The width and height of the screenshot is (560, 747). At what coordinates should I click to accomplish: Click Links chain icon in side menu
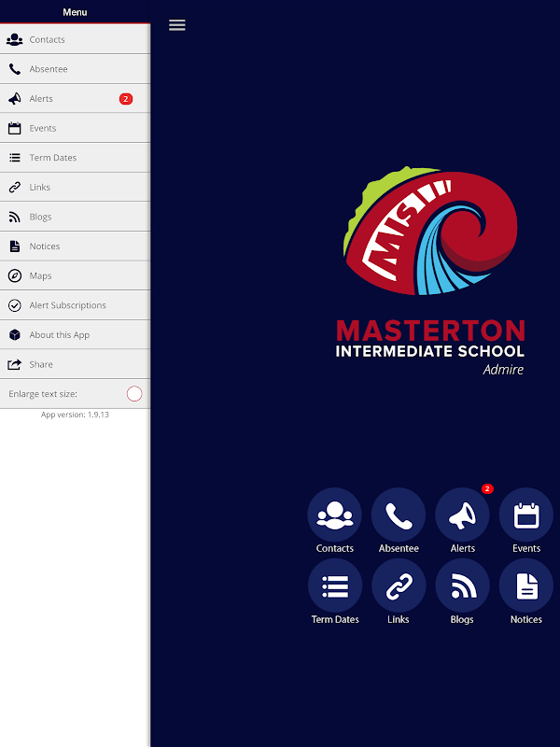click(x=15, y=188)
